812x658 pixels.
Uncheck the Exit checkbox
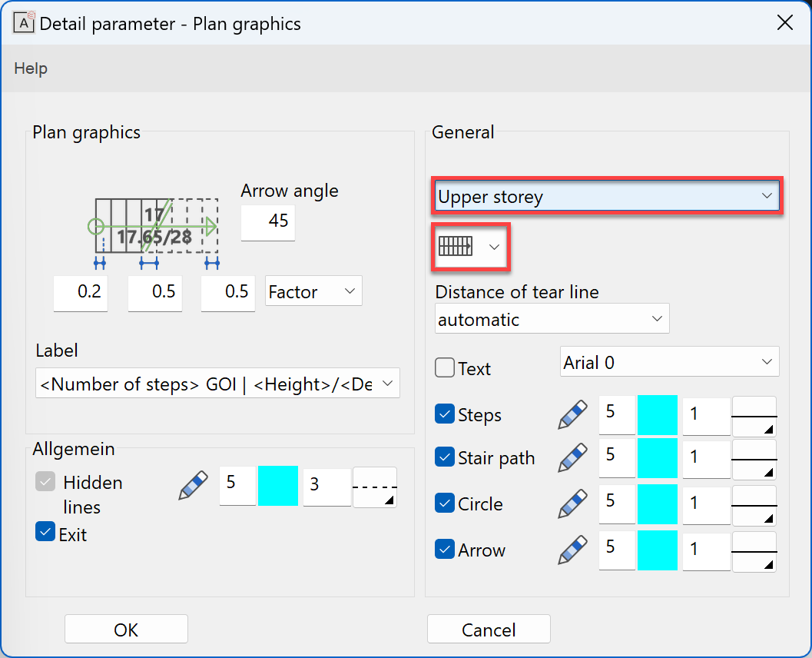(45, 532)
